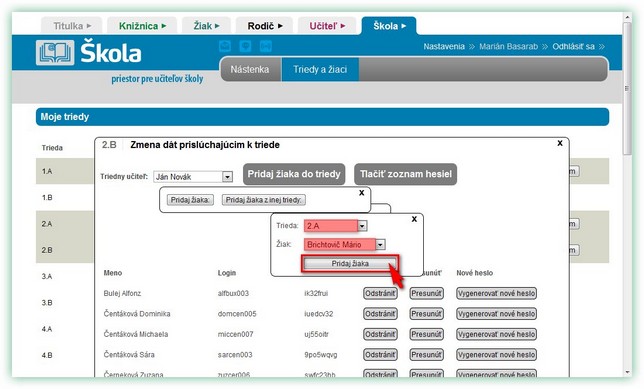Click Presunúť for Bulej Alfonz
644x389 pixels.
(427, 293)
